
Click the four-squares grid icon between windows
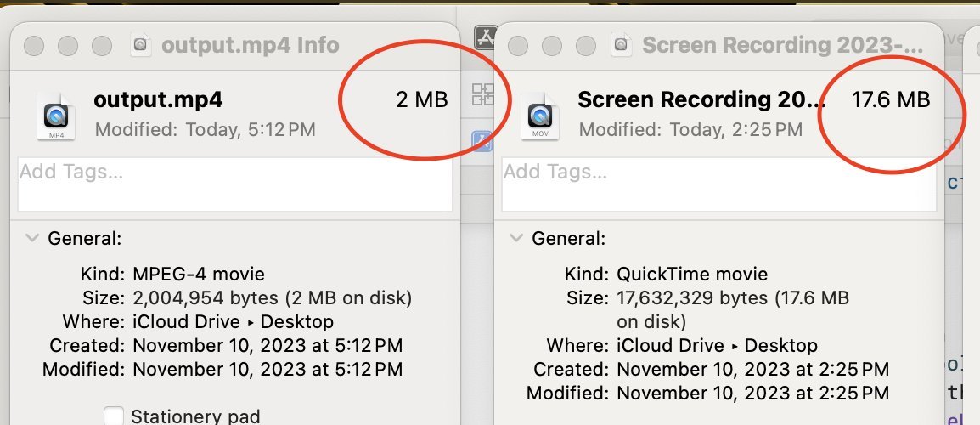pyautogui.click(x=482, y=94)
